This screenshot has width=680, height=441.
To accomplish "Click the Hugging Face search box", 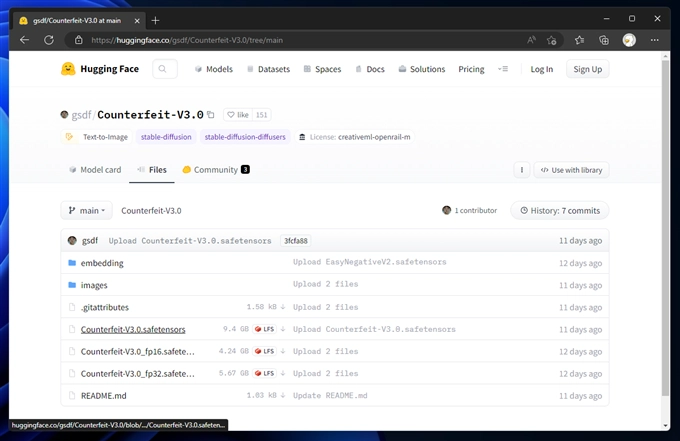I will [x=165, y=69].
